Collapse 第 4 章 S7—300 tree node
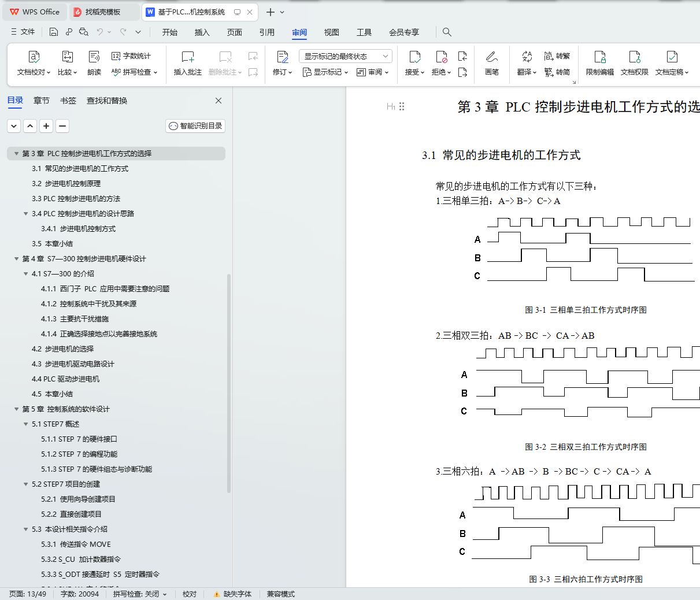Viewport: 700px width, 600px height. [x=16, y=259]
